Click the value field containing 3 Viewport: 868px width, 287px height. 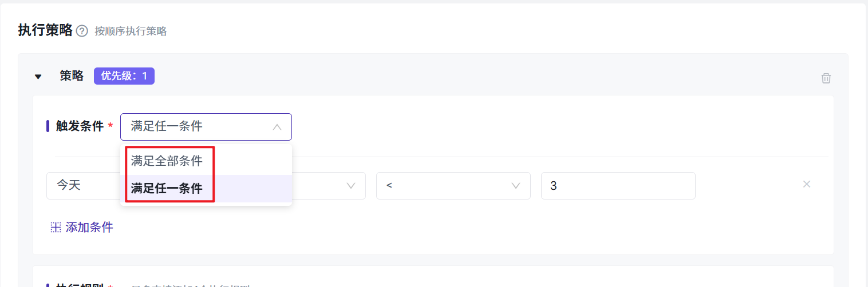click(617, 186)
